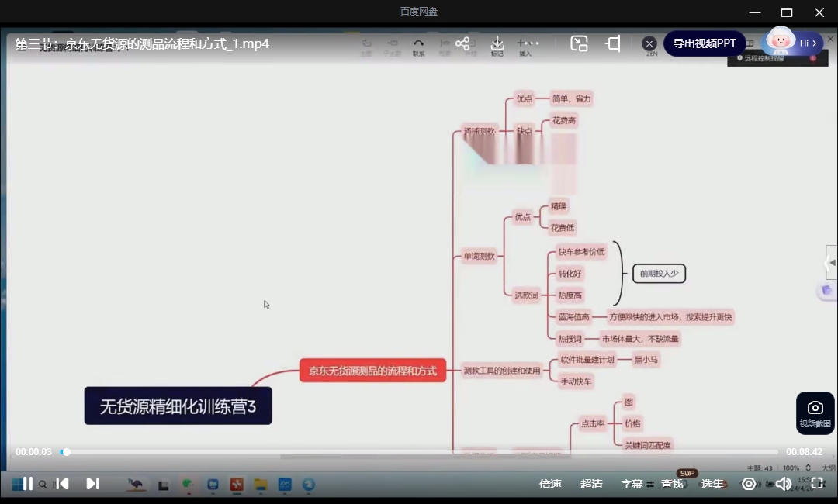Select the 子主题 subtopic tool in toolbar
This screenshot has height=504, width=838.
pos(393,47)
